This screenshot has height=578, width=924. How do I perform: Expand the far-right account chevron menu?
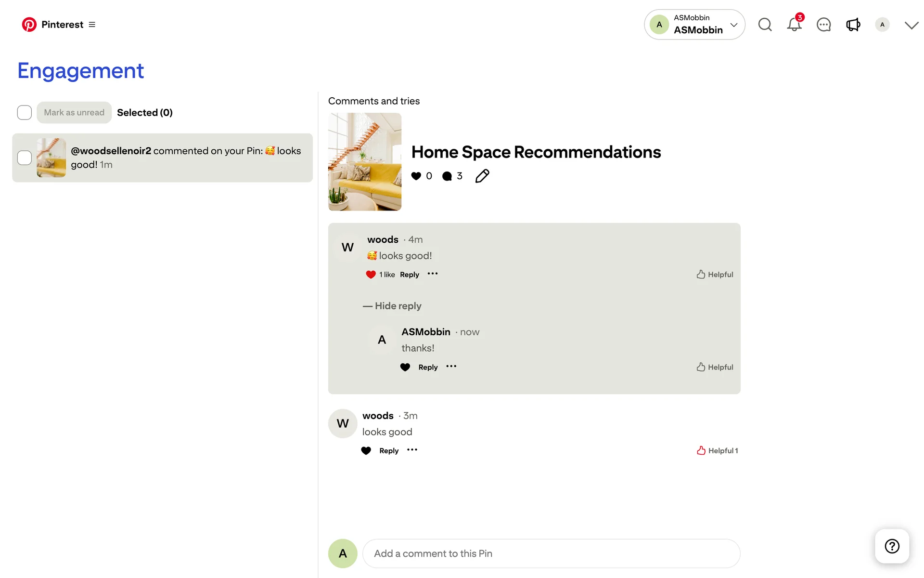[x=911, y=25]
